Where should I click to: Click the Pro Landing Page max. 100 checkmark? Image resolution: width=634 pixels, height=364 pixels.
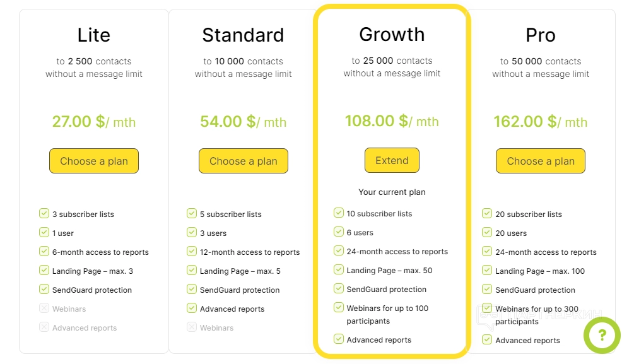click(487, 271)
